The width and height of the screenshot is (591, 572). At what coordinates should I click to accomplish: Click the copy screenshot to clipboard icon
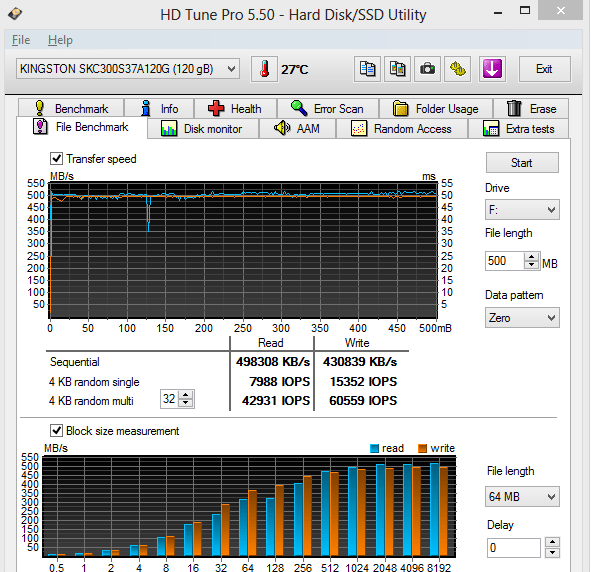(397, 69)
